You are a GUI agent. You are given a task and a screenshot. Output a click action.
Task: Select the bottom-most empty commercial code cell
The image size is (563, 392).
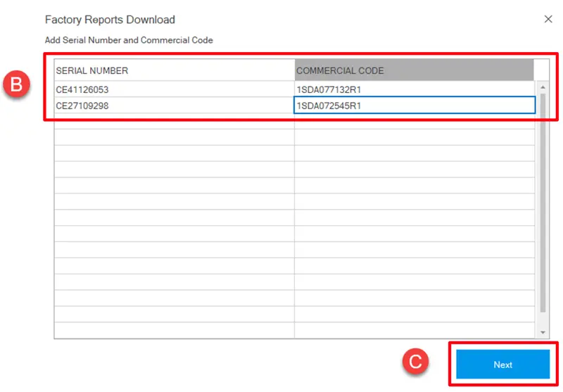coord(414,330)
